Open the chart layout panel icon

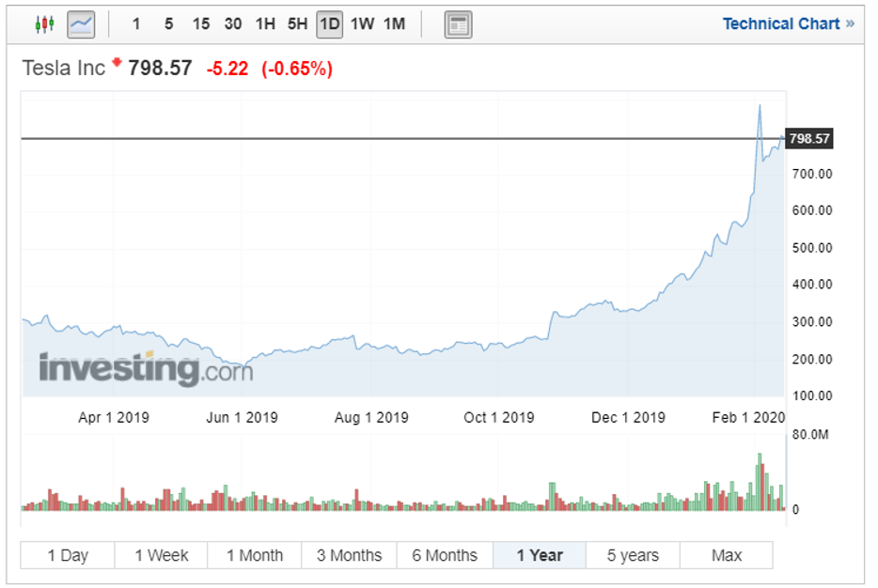pyautogui.click(x=458, y=24)
